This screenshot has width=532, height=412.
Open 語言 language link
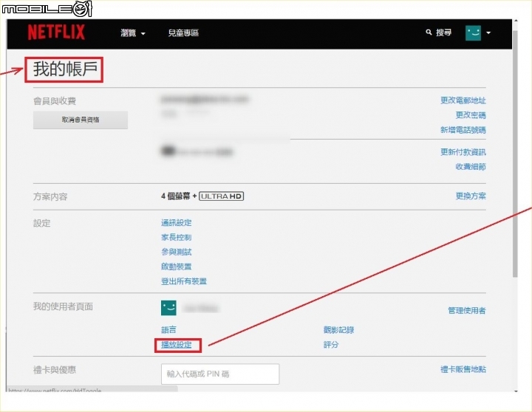pos(168,329)
